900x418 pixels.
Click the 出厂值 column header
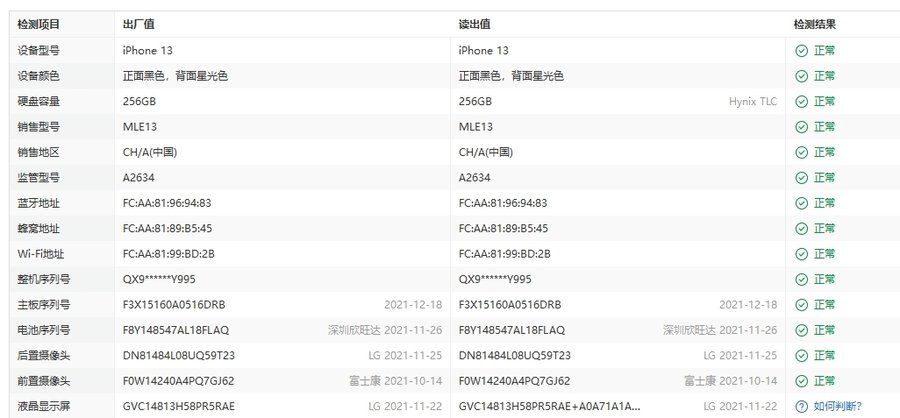click(138, 25)
